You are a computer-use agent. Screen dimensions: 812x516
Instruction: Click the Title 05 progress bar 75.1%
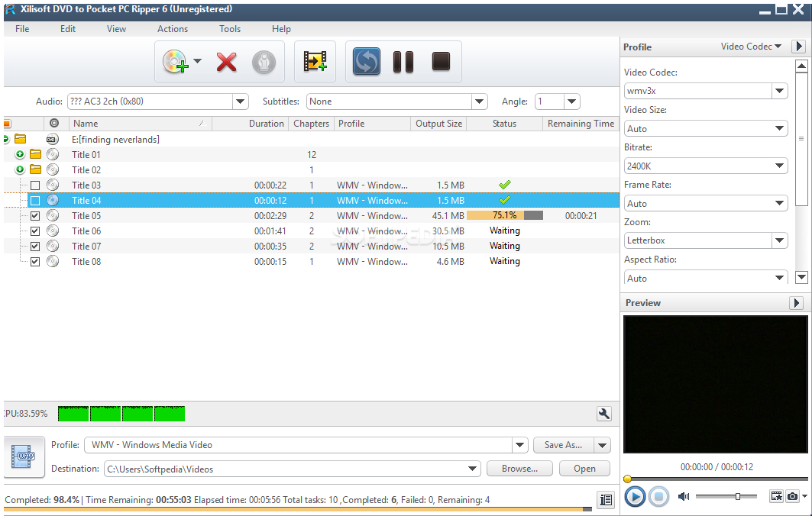[505, 215]
